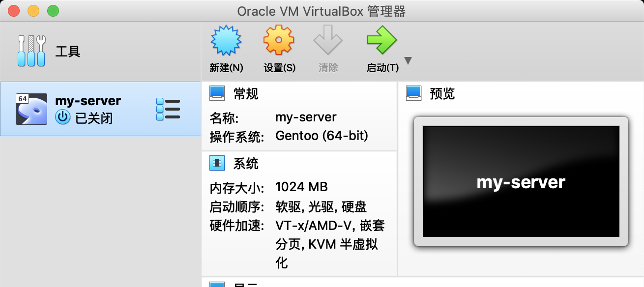Click the my-server name in 常规
Screen dimensions: 644x287
[307, 117]
